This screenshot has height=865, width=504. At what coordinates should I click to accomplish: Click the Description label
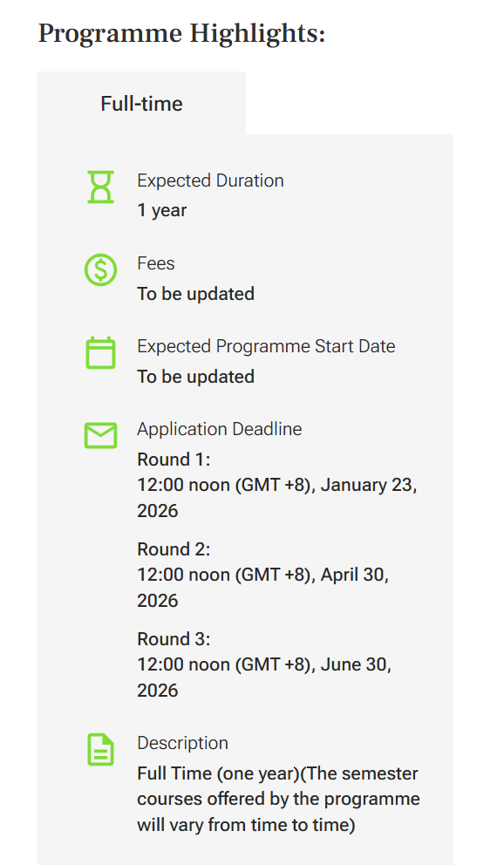182,743
